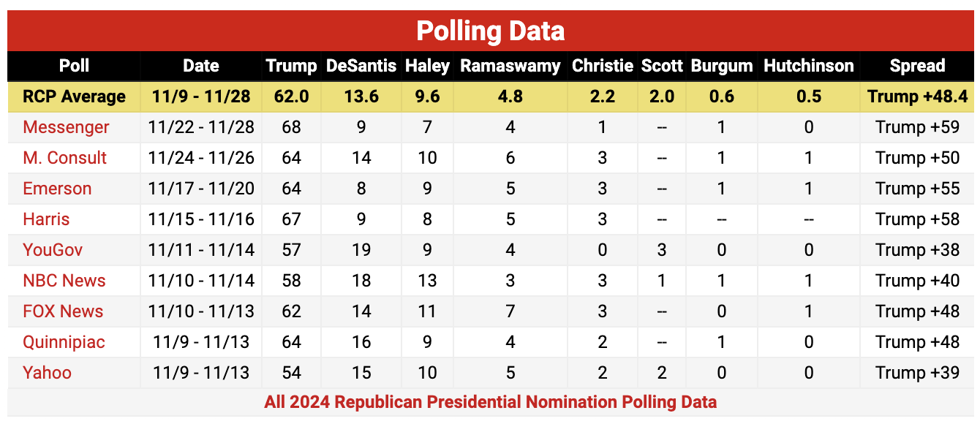Open the Quinnipiac poll link

(64, 342)
